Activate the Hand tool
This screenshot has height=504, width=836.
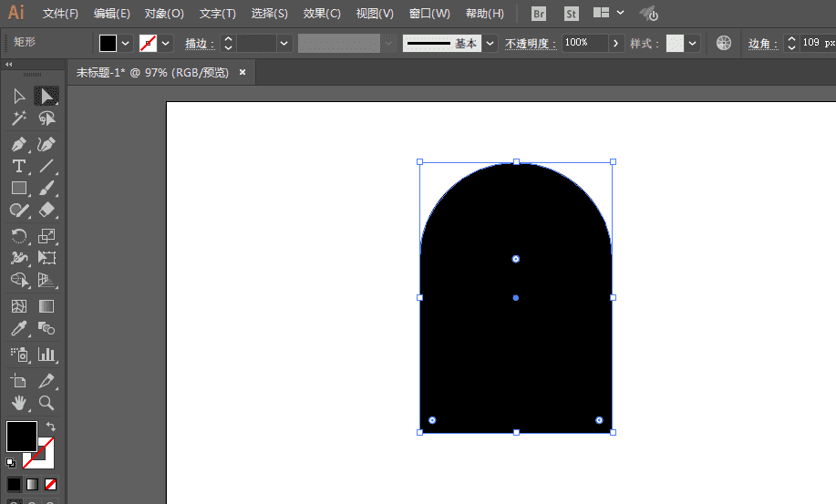18,403
